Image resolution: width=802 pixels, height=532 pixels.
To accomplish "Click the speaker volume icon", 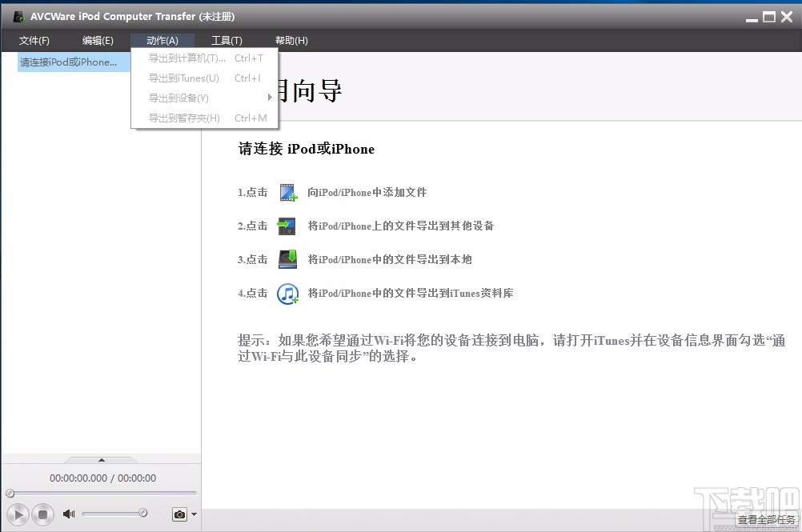I will (x=68, y=514).
